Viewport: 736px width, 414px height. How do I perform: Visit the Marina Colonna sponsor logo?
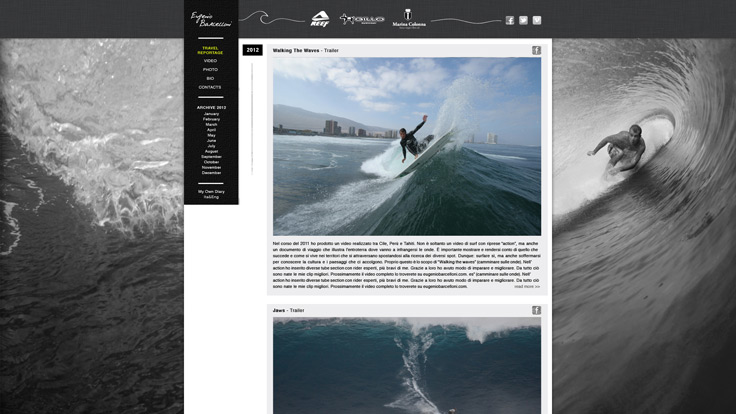[409, 19]
